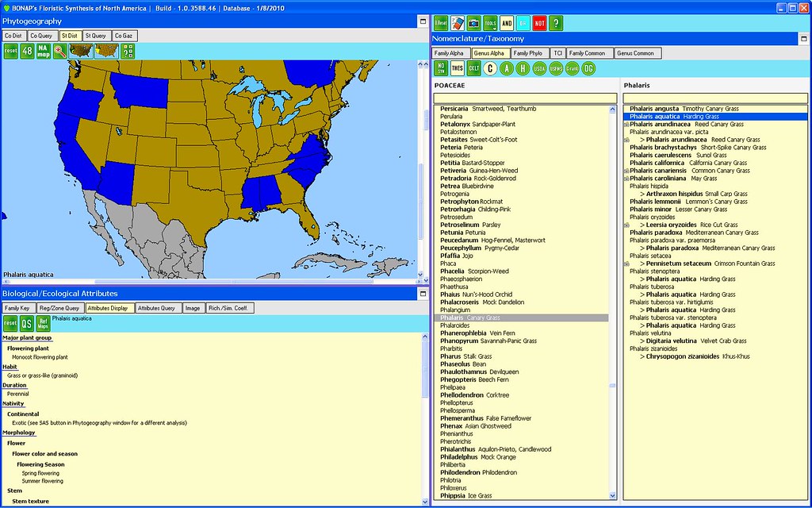
Task: Click the eraser icon in top toolbar
Action: (457, 23)
